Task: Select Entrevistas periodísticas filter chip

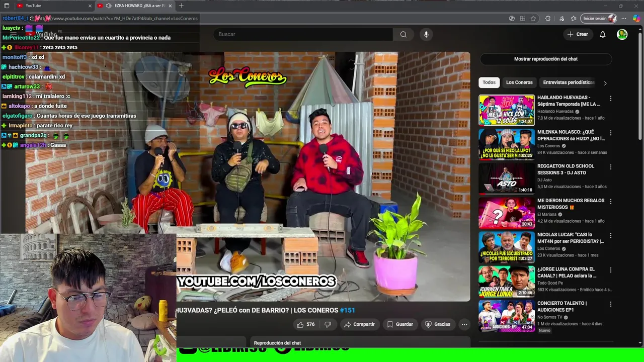Action: 569,82
